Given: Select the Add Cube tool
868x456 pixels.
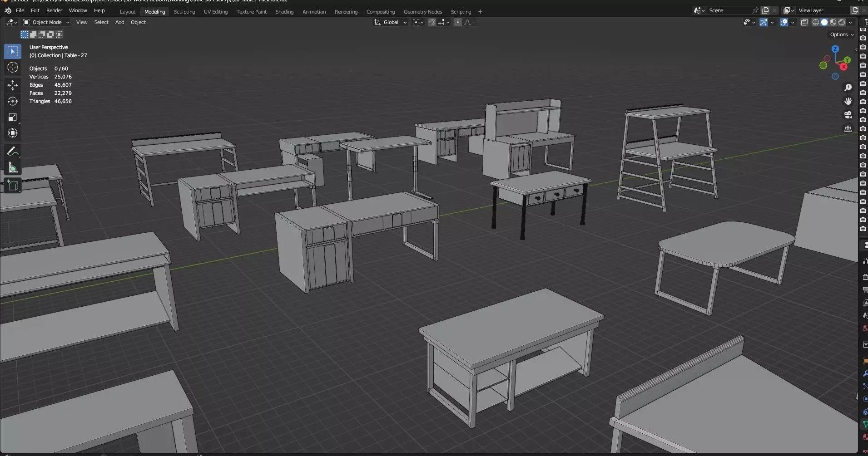Looking at the screenshot, I should pos(13,185).
